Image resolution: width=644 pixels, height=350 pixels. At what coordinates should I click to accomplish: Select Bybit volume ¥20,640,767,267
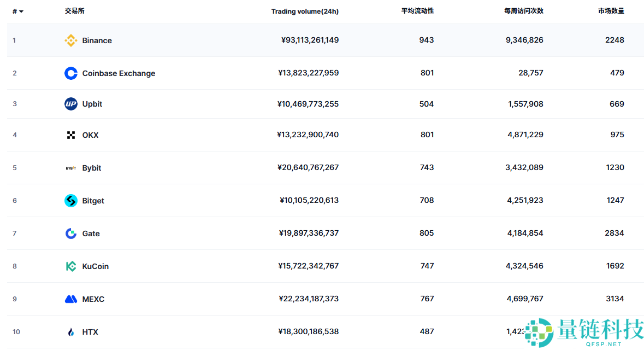click(x=308, y=167)
